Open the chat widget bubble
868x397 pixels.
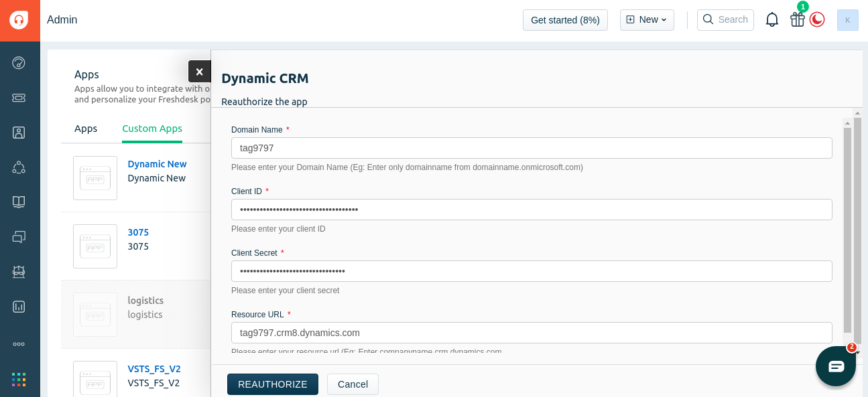coord(836,366)
